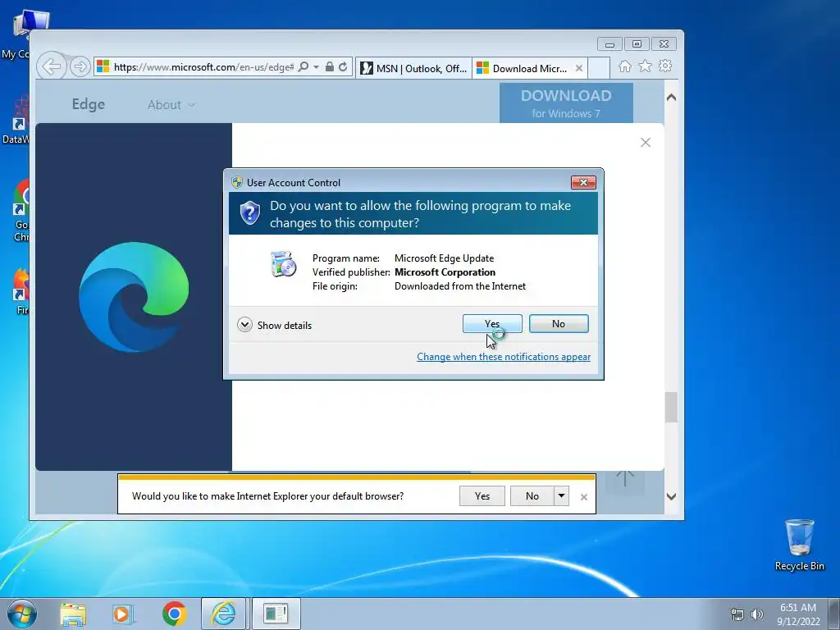The height and width of the screenshot is (630, 840).
Task: Click the refresh page icon
Action: (343, 66)
